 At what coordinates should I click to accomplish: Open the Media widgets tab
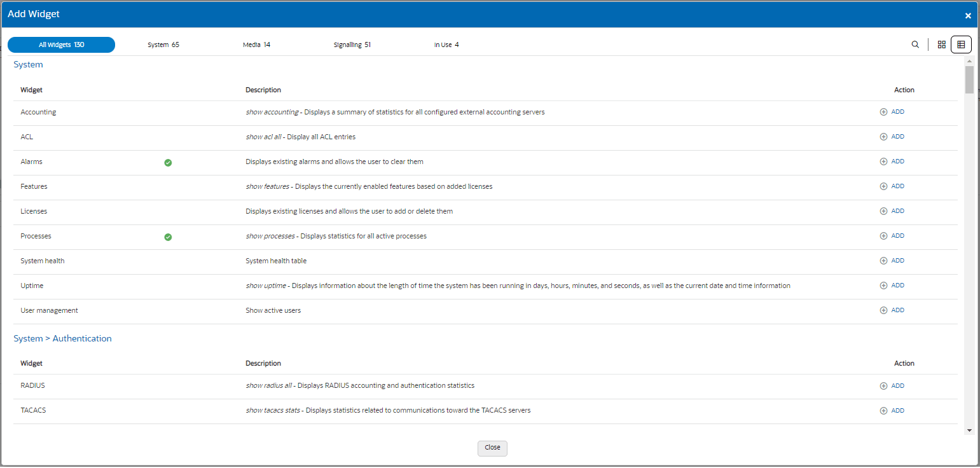(256, 45)
